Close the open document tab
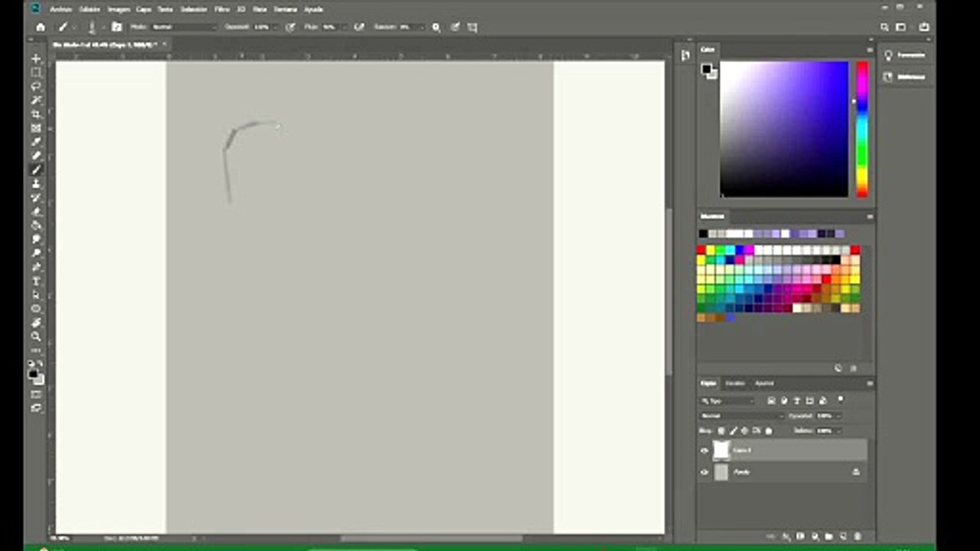This screenshot has width=980, height=551. [x=165, y=44]
